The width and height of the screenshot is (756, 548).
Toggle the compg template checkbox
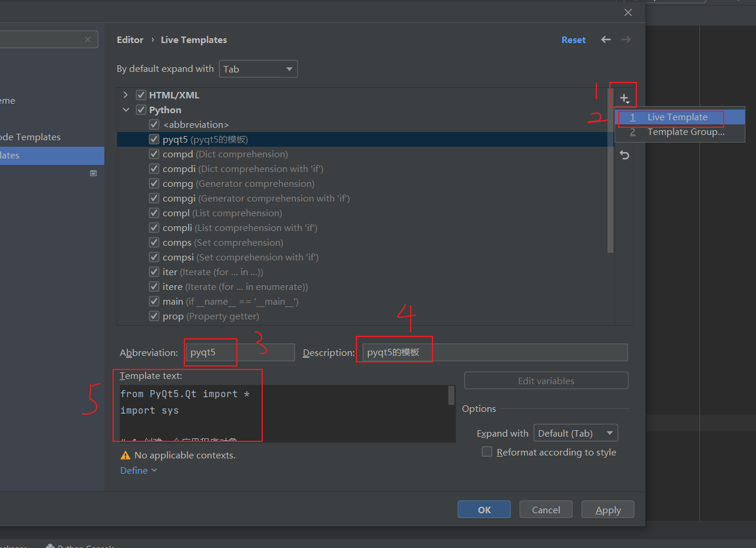154,183
